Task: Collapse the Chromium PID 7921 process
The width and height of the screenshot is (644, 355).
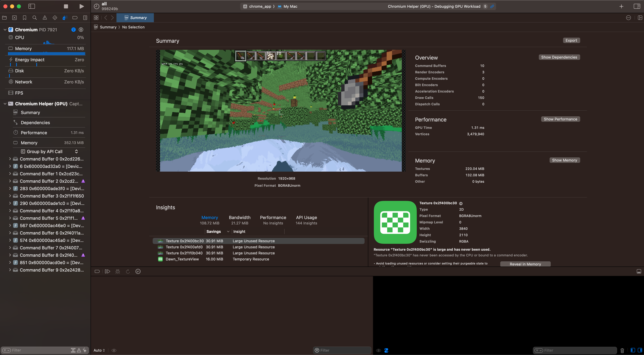Action: coord(5,30)
